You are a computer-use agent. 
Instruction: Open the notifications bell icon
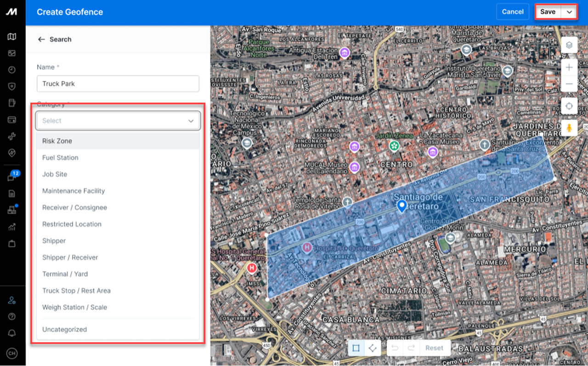(12, 333)
